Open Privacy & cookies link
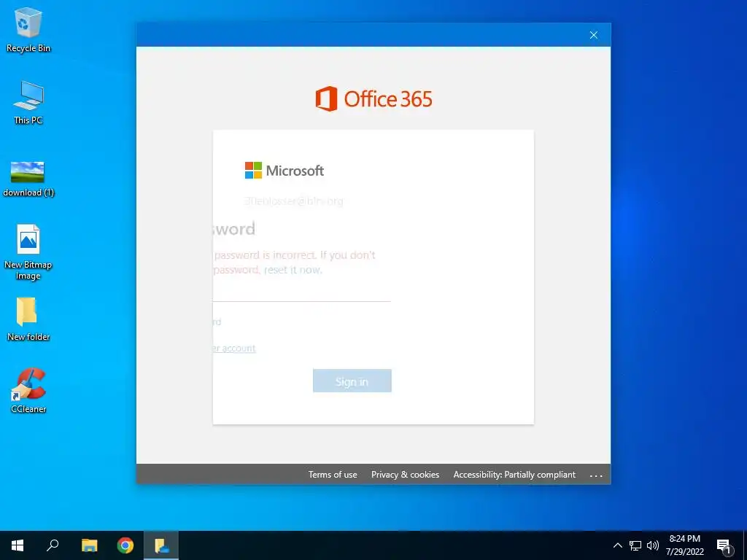The image size is (747, 560). pyautogui.click(x=406, y=475)
